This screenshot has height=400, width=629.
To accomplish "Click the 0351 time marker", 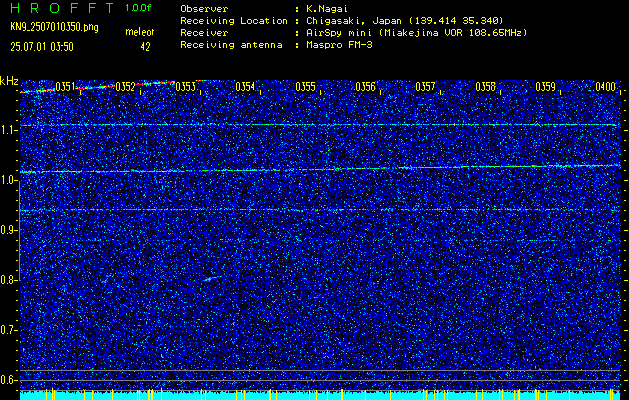I will [65, 87].
